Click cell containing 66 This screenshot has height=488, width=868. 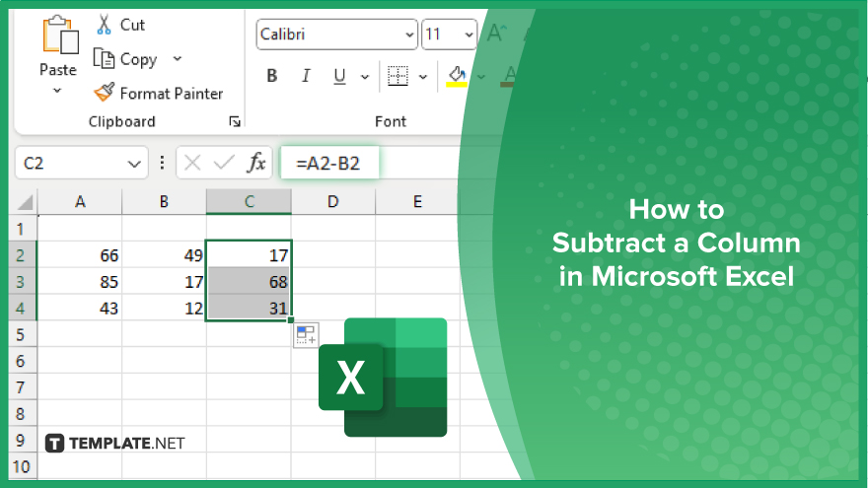[x=80, y=255]
